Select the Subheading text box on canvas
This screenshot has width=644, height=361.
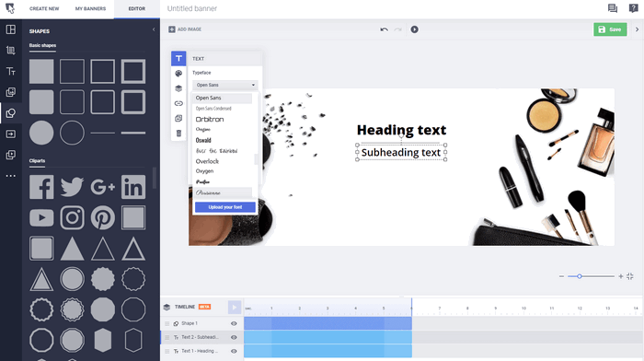coord(401,153)
